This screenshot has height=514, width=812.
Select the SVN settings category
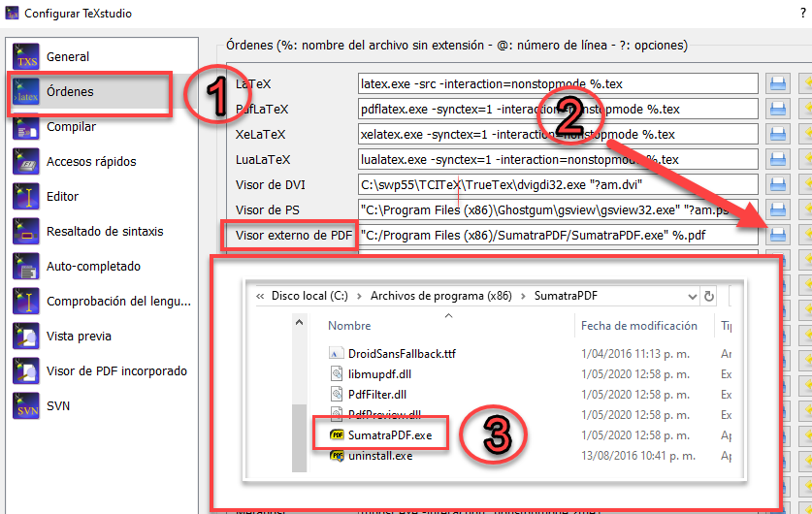(x=58, y=406)
